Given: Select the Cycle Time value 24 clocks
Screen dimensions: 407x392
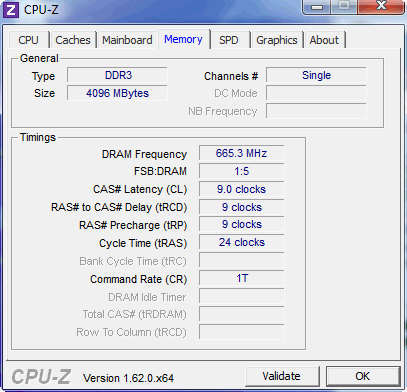Looking at the screenshot, I should coord(242,242).
